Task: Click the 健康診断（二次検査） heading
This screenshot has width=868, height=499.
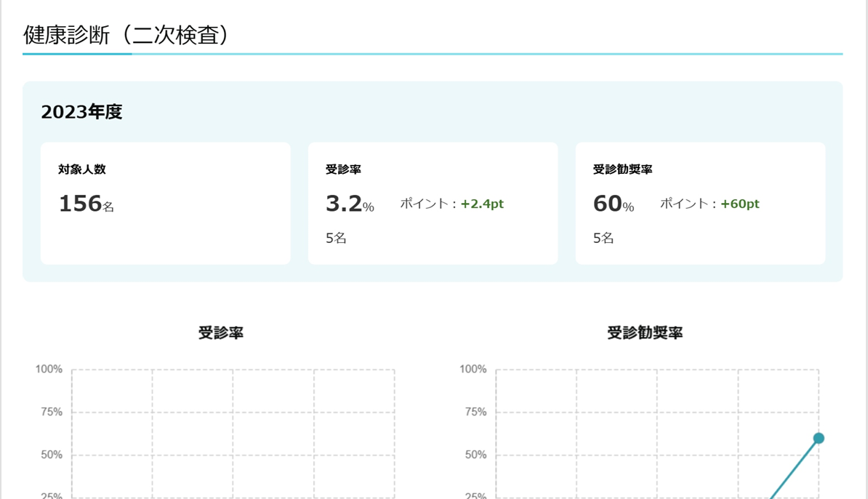Action: coord(126,35)
